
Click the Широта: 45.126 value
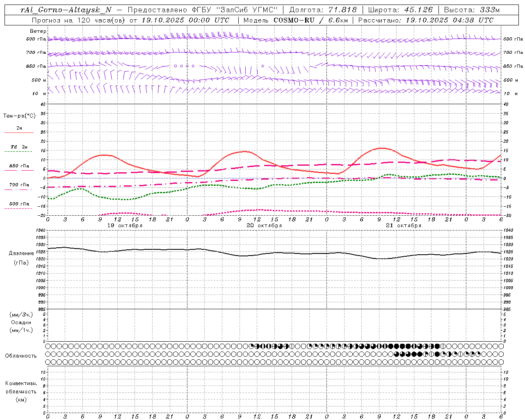point(401,10)
